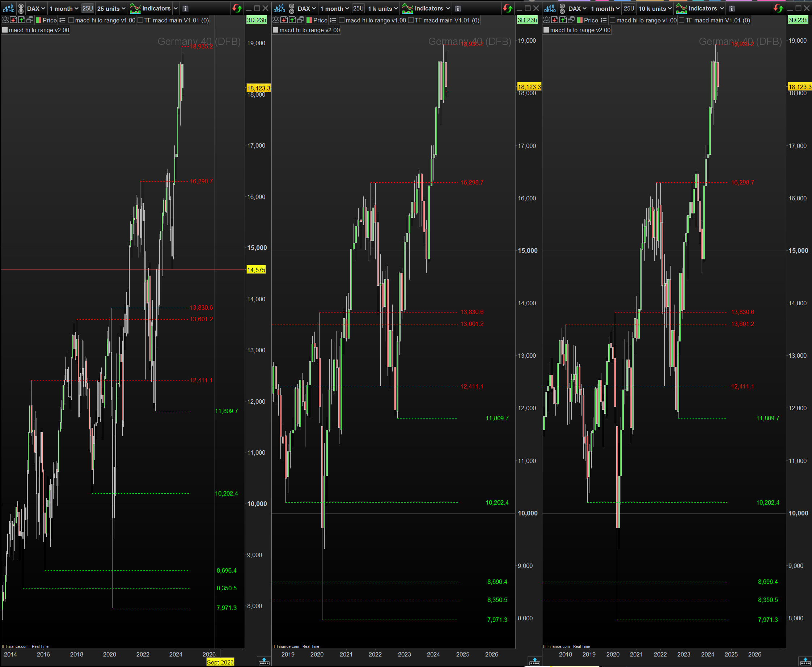Open the Indicators arrow menu in right chart

[722, 8]
